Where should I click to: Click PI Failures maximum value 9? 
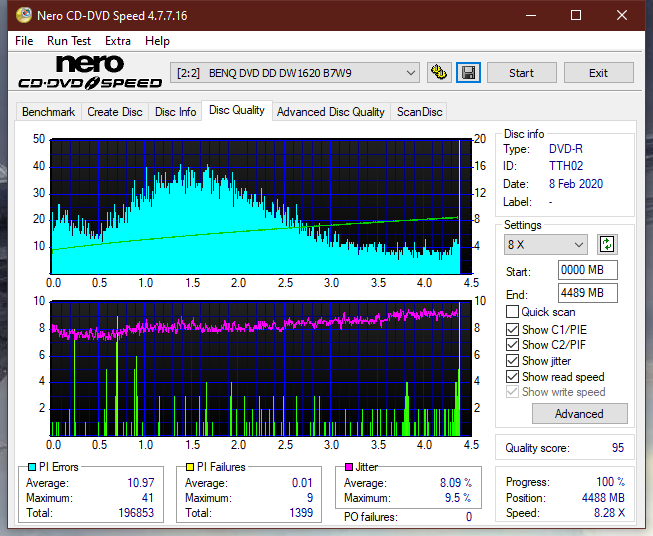point(310,498)
